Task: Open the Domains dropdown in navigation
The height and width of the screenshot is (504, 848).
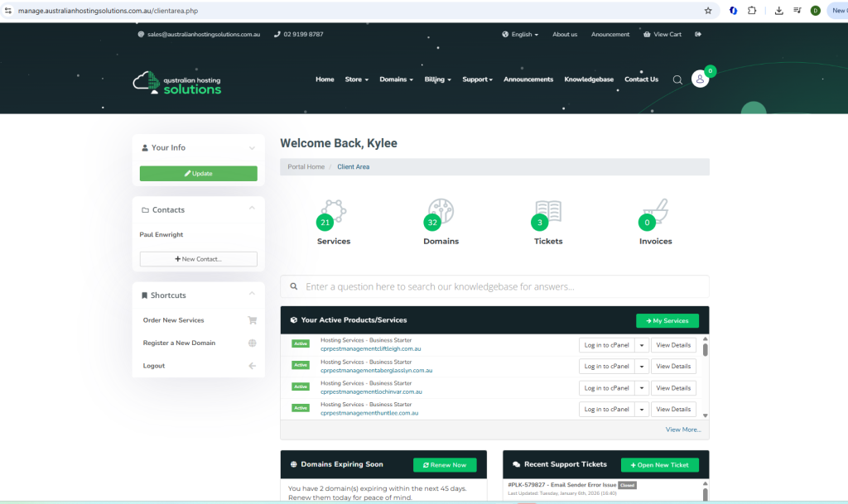Action: (x=396, y=79)
